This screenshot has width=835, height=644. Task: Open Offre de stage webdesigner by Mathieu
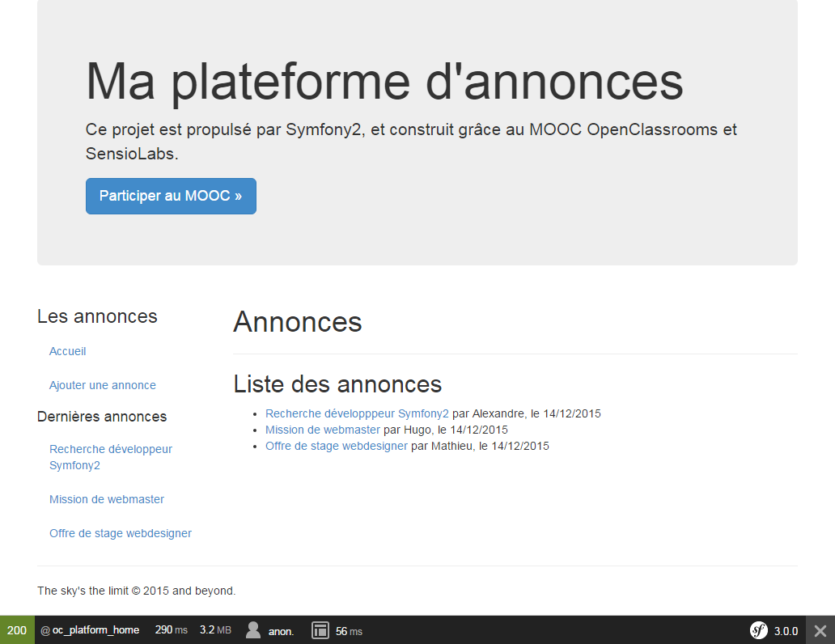pyautogui.click(x=337, y=446)
